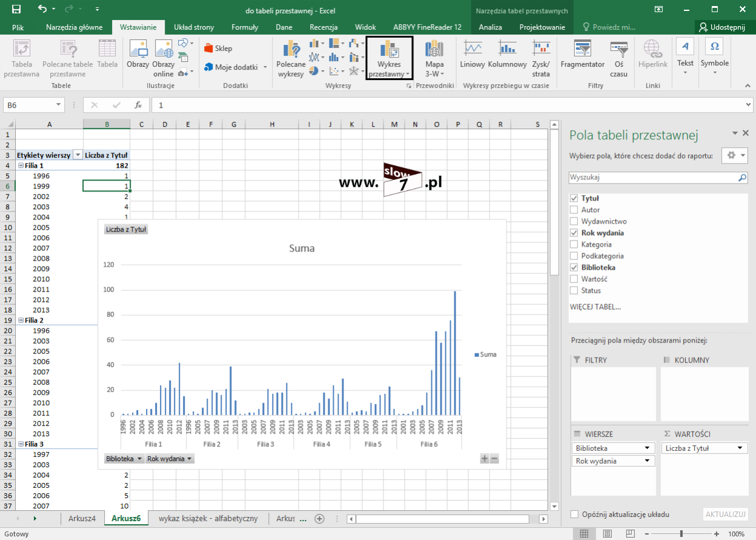Check the Kategoria field checkbox

pos(574,244)
